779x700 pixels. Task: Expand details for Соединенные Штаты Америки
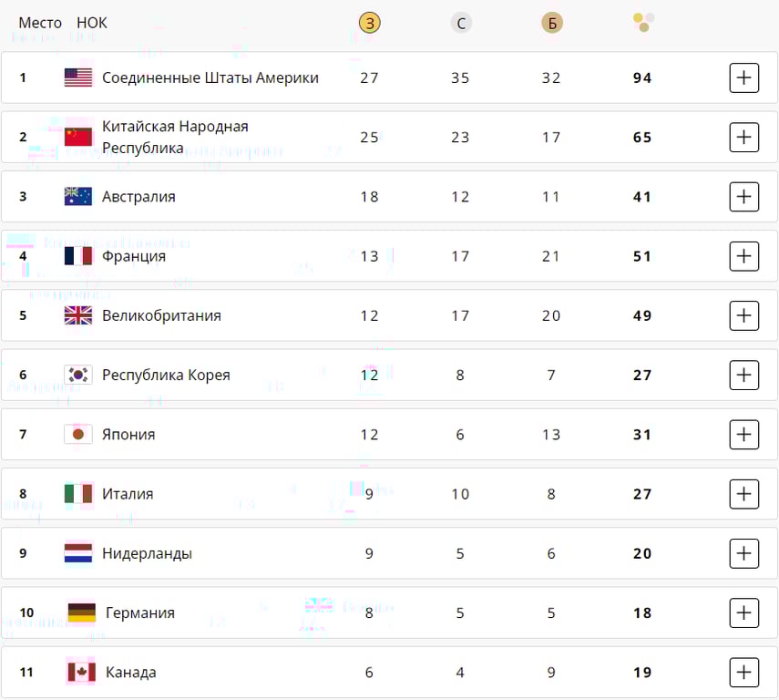tap(744, 77)
